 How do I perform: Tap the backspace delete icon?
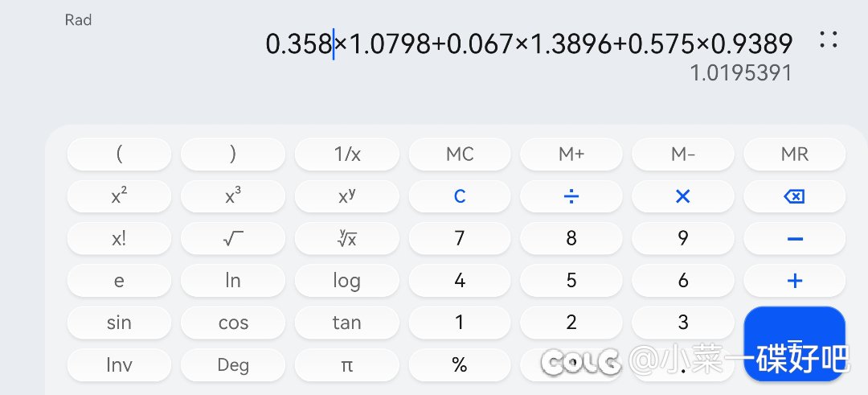(794, 196)
